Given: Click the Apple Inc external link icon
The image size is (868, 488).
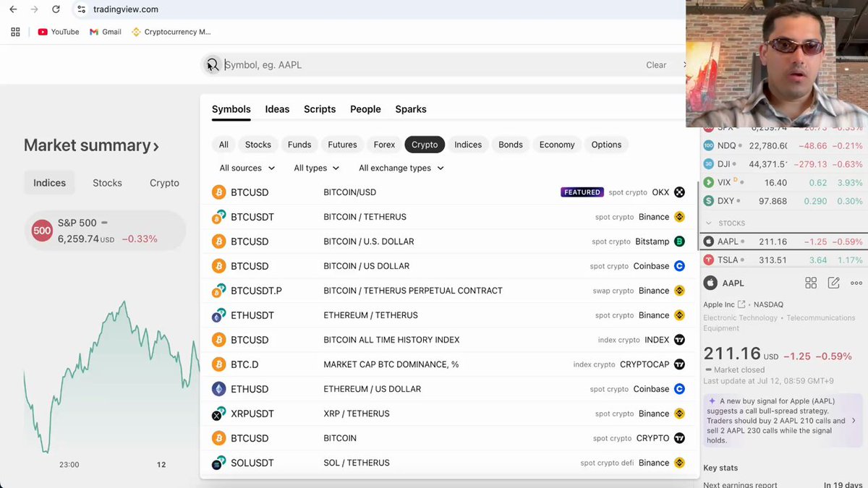Looking at the screenshot, I should point(741,304).
